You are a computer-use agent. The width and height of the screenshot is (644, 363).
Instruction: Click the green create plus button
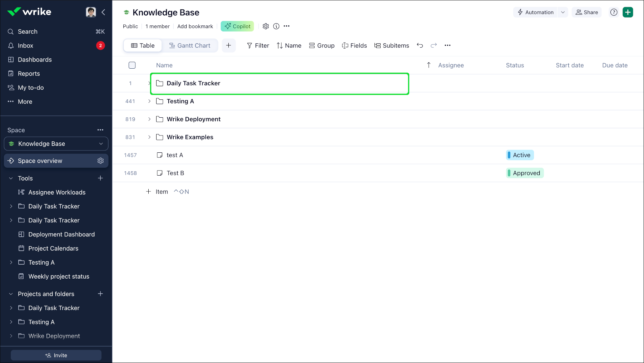coord(628,12)
